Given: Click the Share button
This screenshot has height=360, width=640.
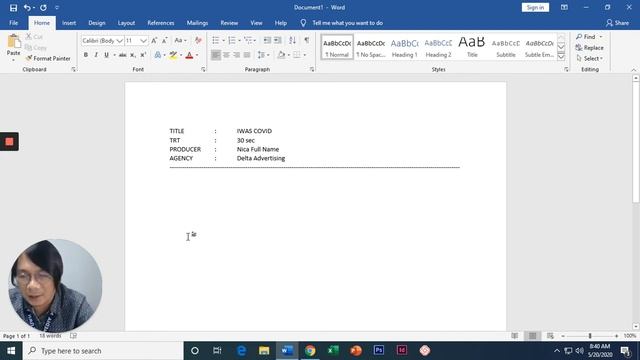Looking at the screenshot, I should coord(617,23).
